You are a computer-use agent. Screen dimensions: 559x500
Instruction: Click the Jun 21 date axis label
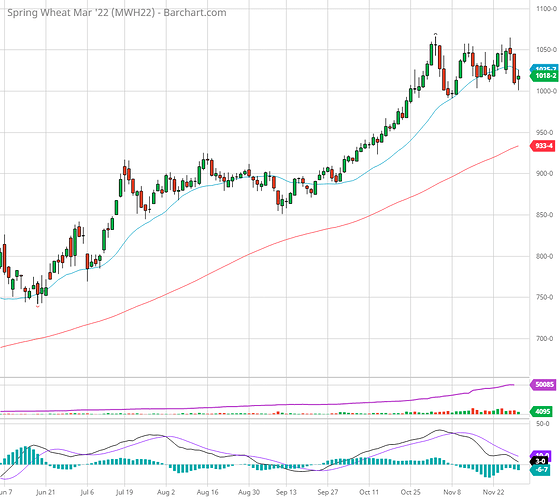tap(46, 492)
